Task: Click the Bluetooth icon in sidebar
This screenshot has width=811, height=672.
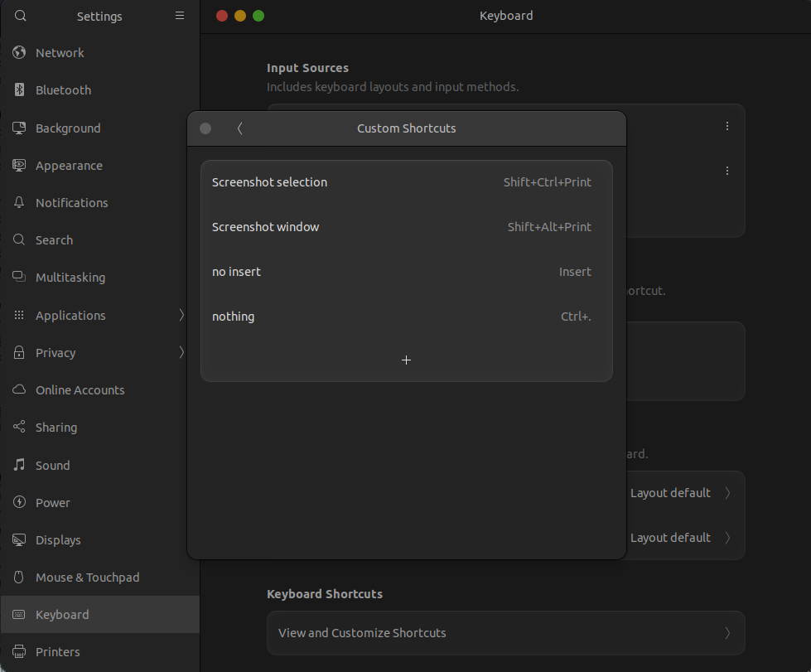Action: point(20,90)
